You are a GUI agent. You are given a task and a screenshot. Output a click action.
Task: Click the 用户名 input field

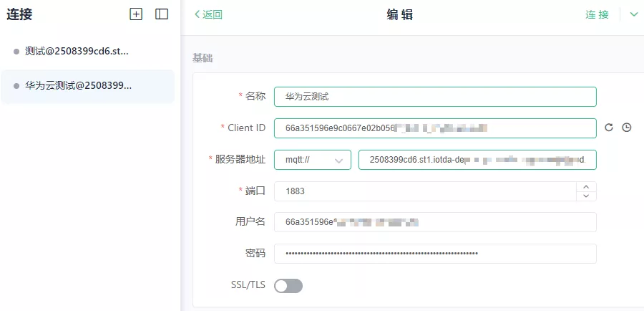pos(434,222)
